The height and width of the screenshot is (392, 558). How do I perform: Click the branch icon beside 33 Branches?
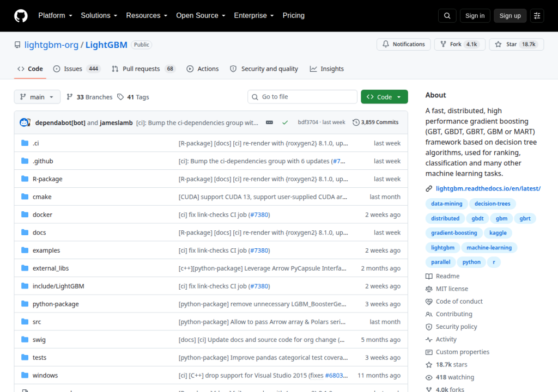coord(70,97)
